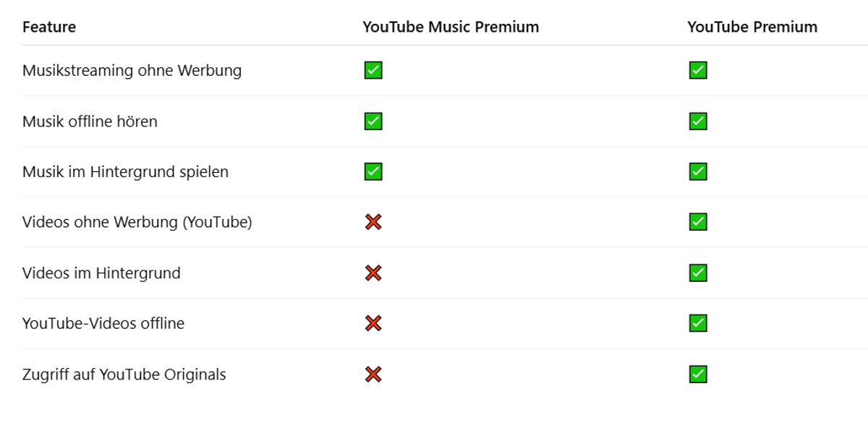868x428 pixels.
Task: Click red cross for YouTube-Videos offline
Action: coord(373,323)
